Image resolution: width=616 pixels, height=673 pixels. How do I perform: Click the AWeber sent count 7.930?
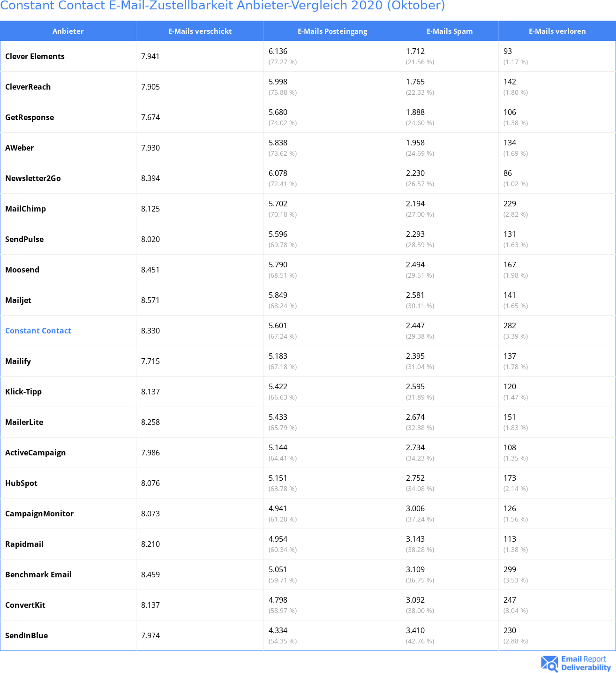(150, 148)
